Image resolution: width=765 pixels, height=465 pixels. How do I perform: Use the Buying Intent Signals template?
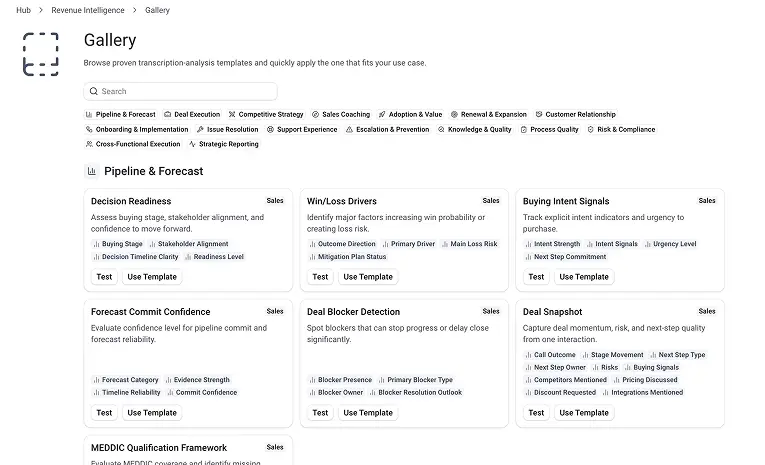point(584,277)
